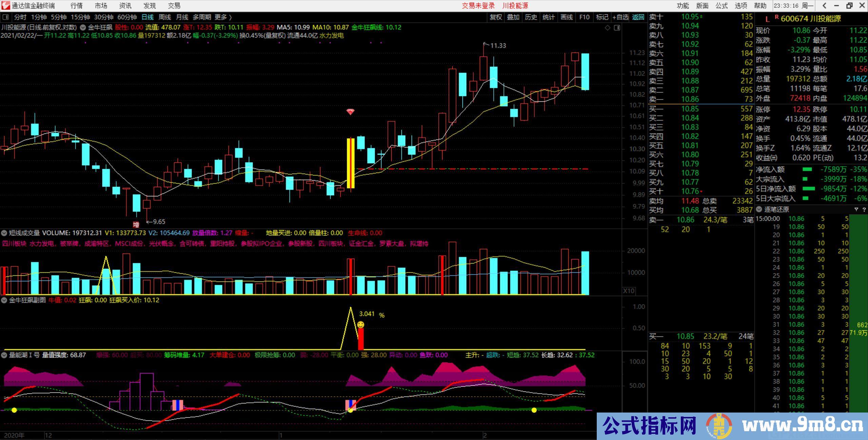Click the 9.65 low price label

click(x=159, y=222)
